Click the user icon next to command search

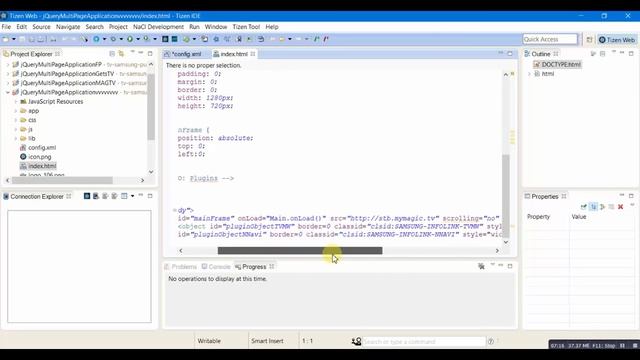[356, 341]
